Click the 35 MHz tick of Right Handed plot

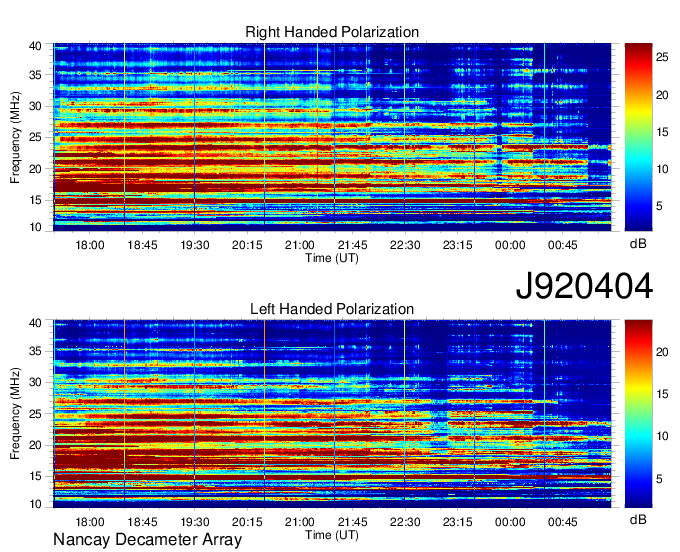(x=36, y=75)
